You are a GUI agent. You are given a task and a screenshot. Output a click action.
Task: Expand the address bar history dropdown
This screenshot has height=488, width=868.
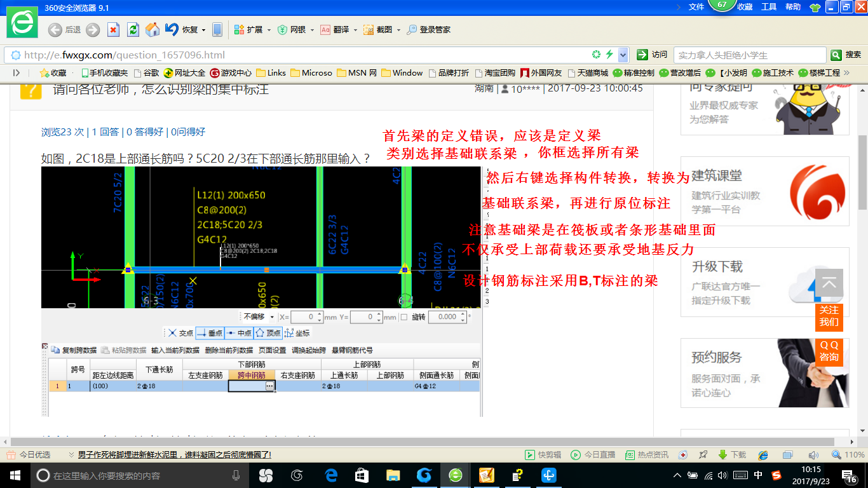coord(623,55)
